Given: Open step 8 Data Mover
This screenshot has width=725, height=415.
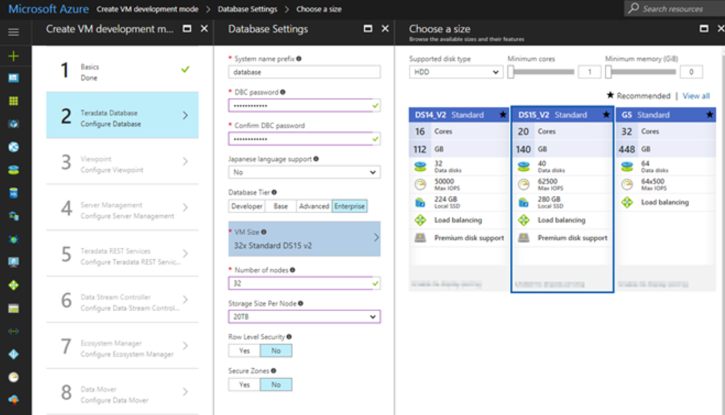Looking at the screenshot, I should click(x=123, y=392).
